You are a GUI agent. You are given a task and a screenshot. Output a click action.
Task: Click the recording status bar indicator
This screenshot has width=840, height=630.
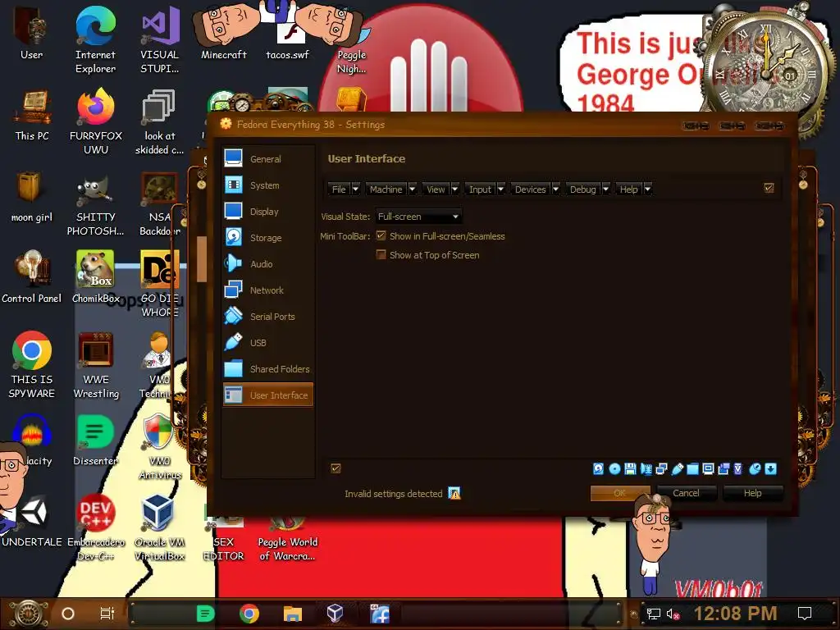pyautogui.click(x=724, y=469)
